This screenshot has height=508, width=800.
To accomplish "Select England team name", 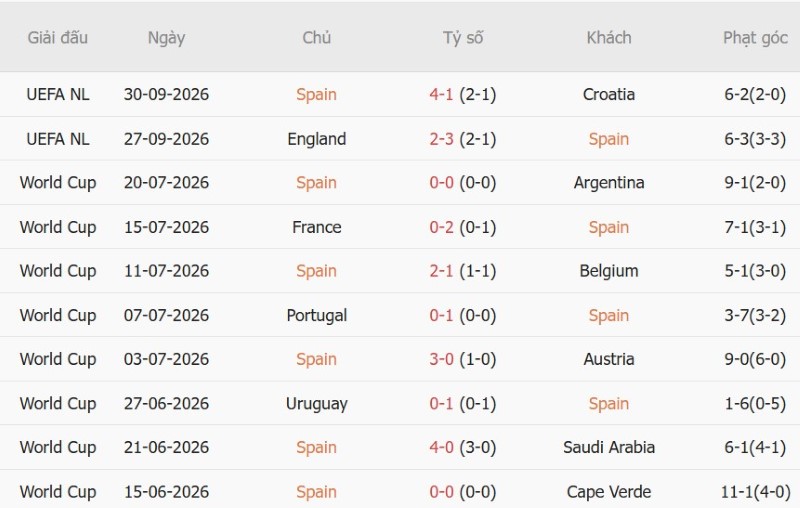I will (x=316, y=139).
